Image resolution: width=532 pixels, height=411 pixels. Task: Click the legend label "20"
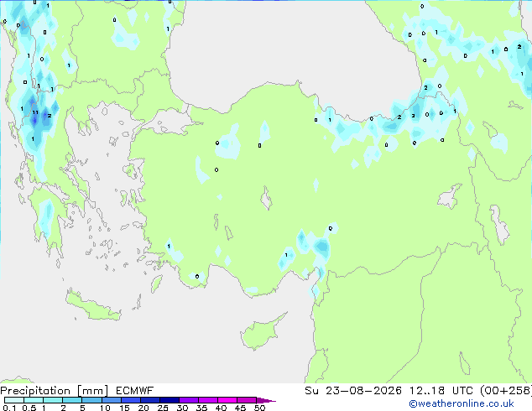click(143, 408)
